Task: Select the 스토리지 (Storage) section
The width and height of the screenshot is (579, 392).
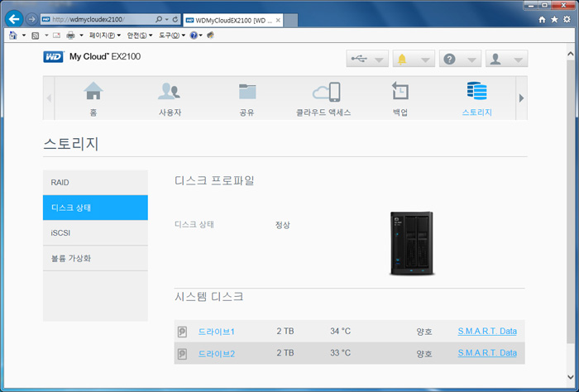Action: coord(476,98)
